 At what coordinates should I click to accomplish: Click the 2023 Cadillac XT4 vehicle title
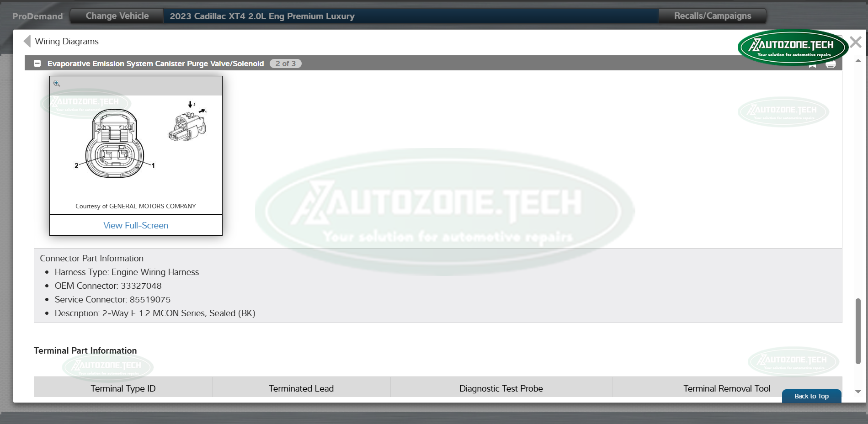(262, 16)
